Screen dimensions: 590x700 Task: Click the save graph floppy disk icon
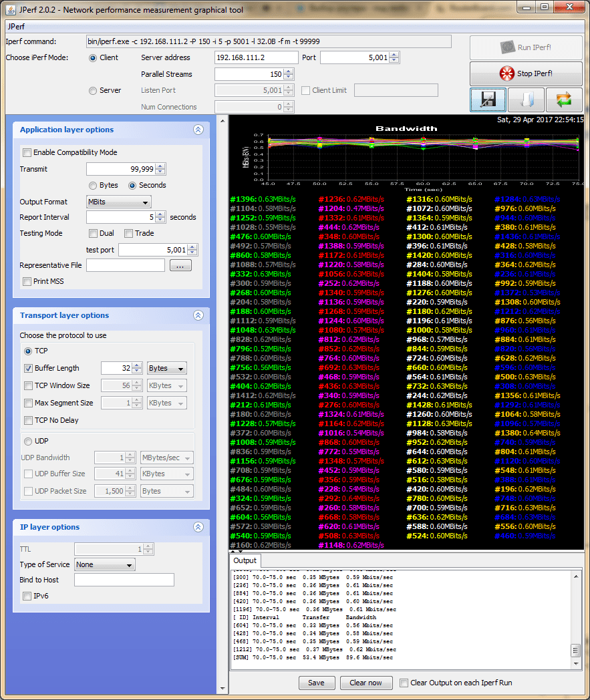coord(488,99)
